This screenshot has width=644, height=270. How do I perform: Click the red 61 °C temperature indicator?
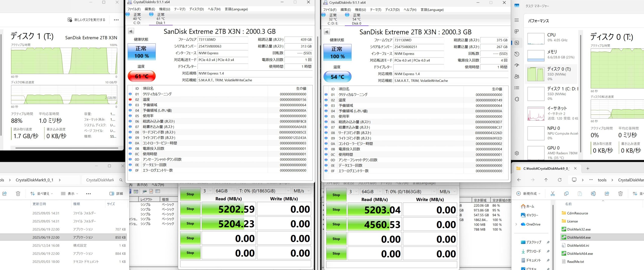[141, 76]
